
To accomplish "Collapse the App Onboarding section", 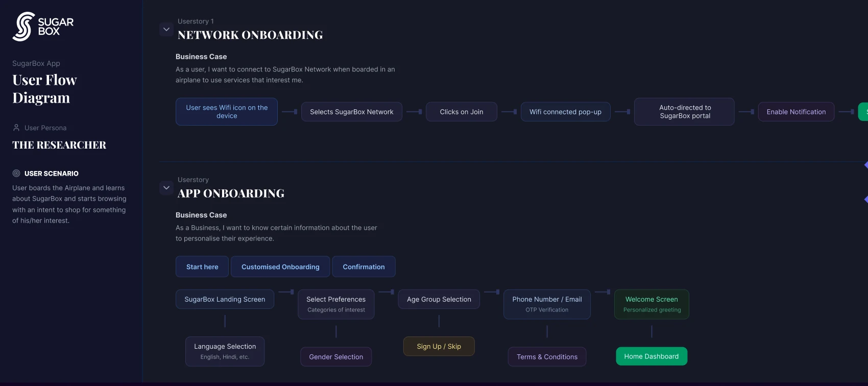I will click(x=166, y=188).
